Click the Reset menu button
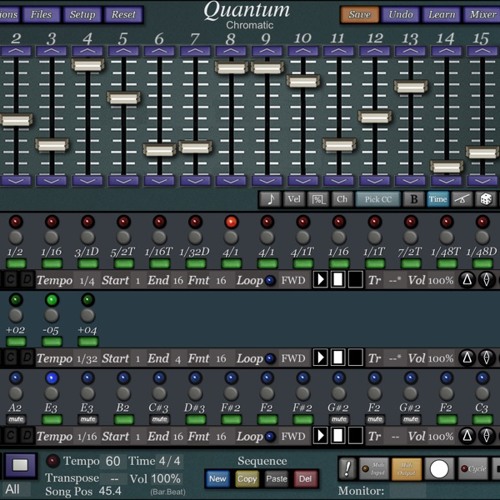 [x=123, y=14]
